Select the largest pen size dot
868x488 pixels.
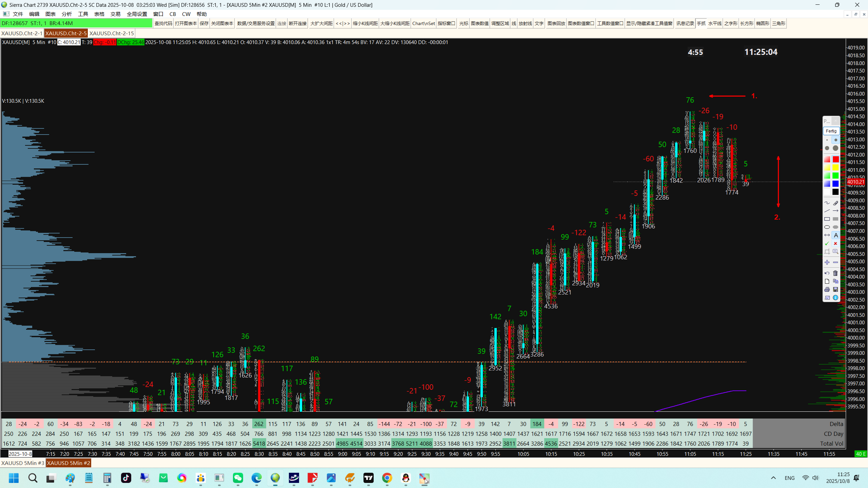835,148
